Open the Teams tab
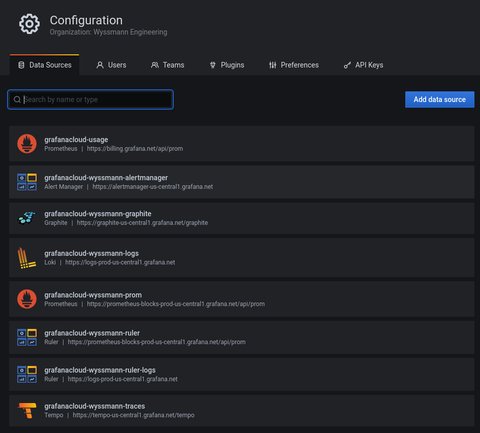The image size is (480, 433). 168,65
